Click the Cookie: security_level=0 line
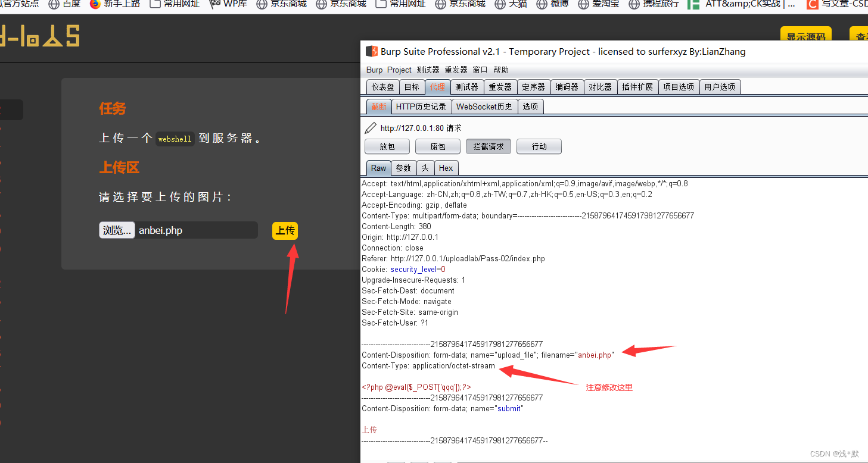The image size is (868, 463). point(403,270)
